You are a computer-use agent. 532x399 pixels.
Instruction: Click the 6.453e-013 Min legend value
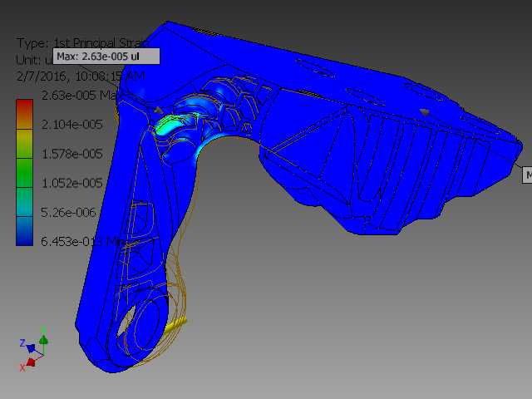pos(82,242)
